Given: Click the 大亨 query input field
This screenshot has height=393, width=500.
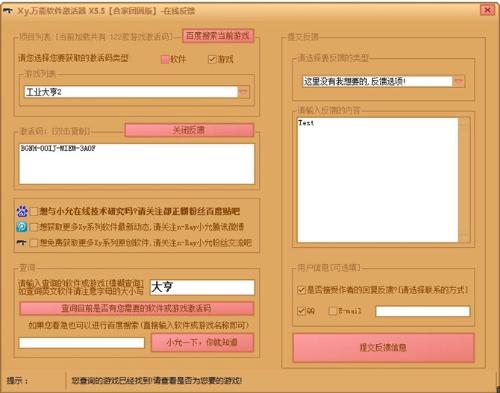Looking at the screenshot, I should 202,287.
